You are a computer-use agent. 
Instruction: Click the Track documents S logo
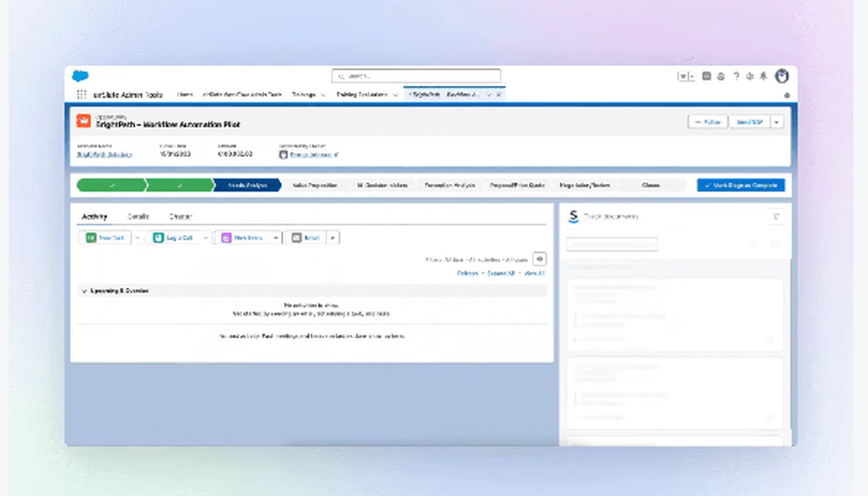coord(574,216)
